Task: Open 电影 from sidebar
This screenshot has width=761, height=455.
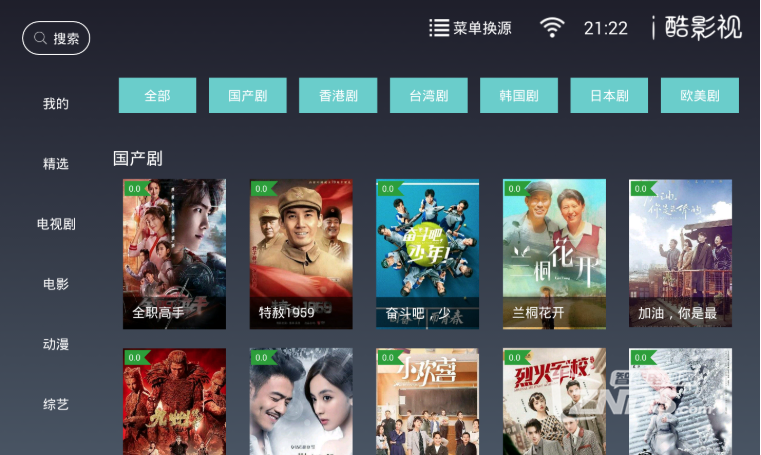Action: pos(56,284)
